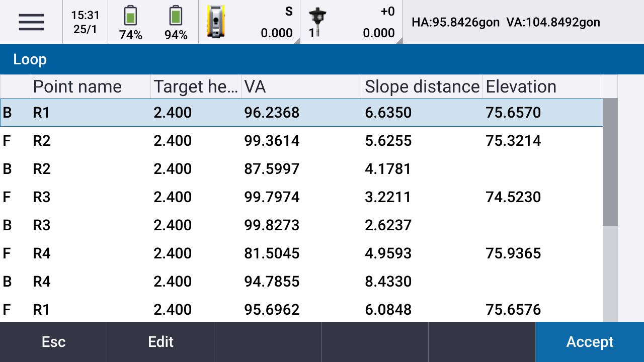Click the Slope distance column header
This screenshot has width=644, height=362.
[422, 87]
